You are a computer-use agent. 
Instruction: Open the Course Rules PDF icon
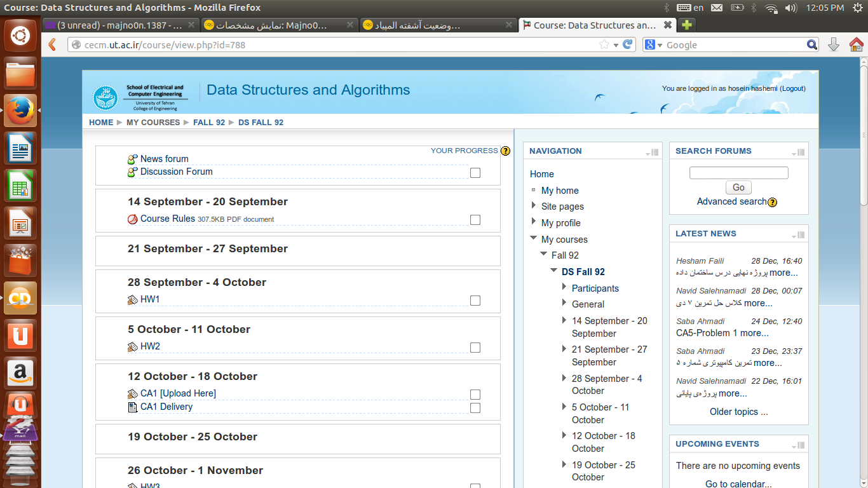133,219
